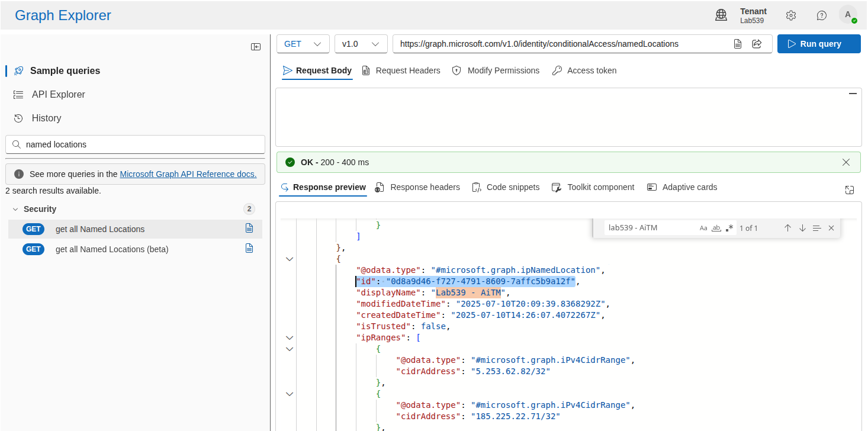Switch to the Request Headers tab

401,70
